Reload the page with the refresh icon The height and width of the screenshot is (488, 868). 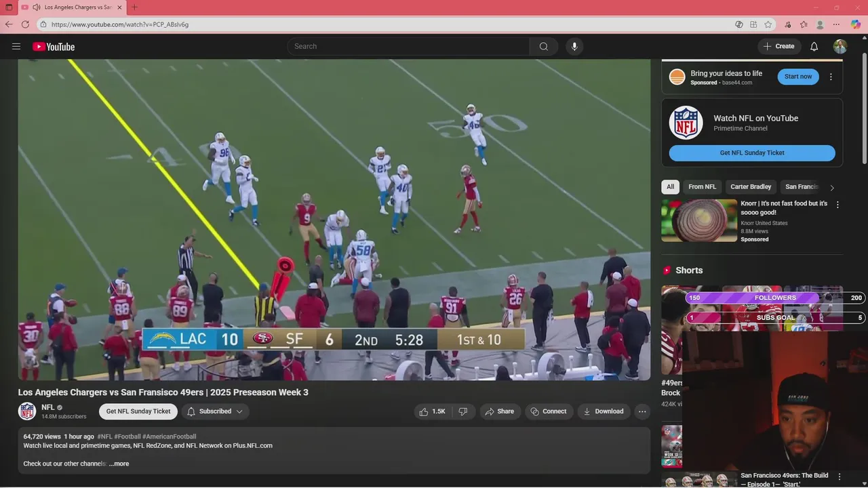click(x=25, y=24)
